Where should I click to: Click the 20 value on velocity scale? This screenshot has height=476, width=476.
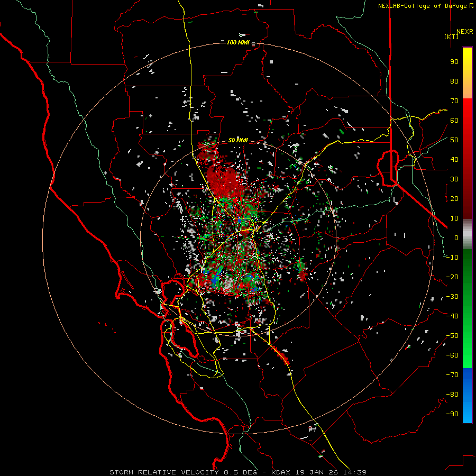click(x=454, y=198)
